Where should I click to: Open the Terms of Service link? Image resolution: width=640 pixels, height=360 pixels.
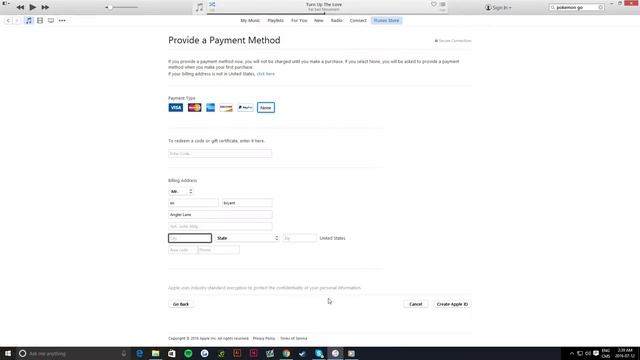(293, 338)
